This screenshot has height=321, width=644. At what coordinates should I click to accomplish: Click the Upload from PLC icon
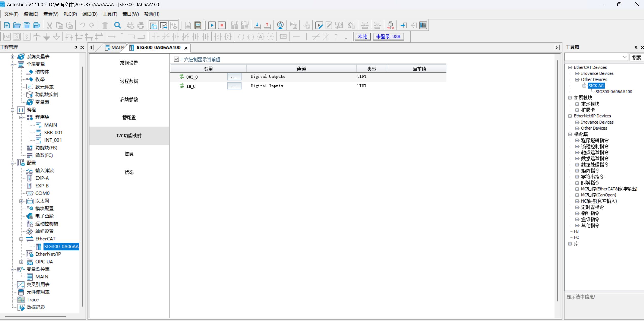tap(267, 25)
